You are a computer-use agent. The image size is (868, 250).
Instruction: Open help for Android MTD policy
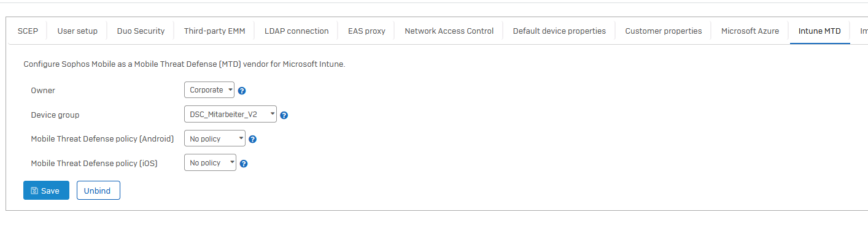pos(252,139)
